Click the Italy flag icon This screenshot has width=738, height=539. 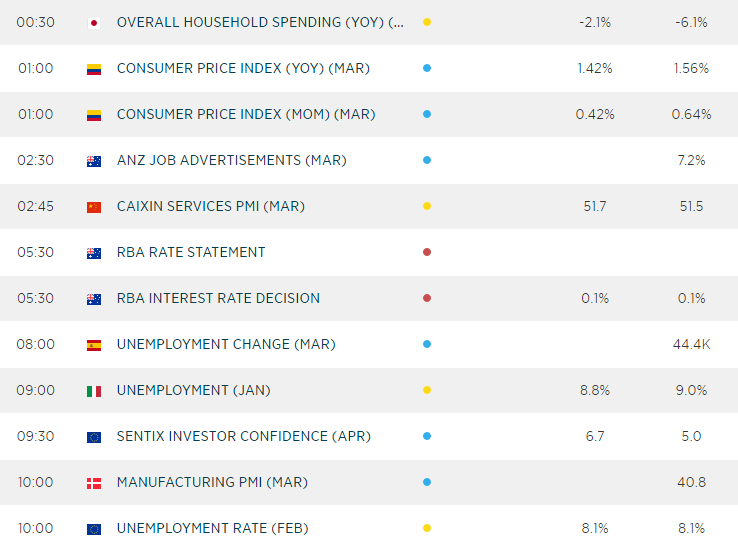coord(94,391)
